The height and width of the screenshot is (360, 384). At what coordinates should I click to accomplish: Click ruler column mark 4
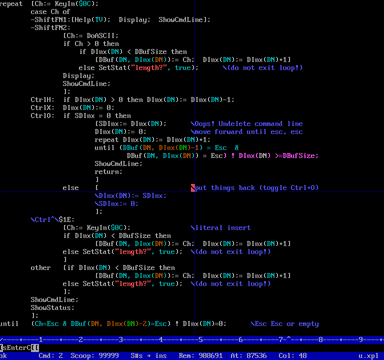[161, 340]
